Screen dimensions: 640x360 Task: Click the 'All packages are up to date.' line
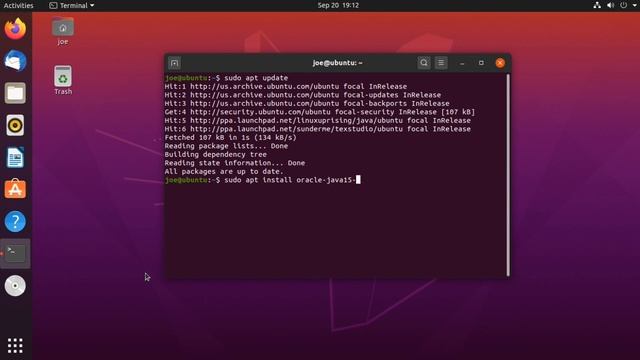(x=224, y=171)
